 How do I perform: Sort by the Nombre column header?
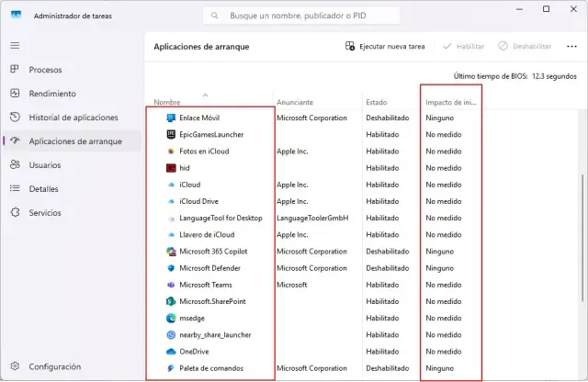coord(167,102)
